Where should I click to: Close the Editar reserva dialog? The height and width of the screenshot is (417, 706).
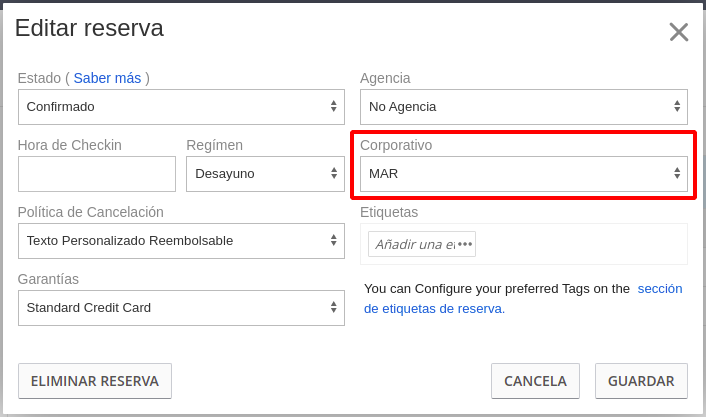pyautogui.click(x=679, y=32)
